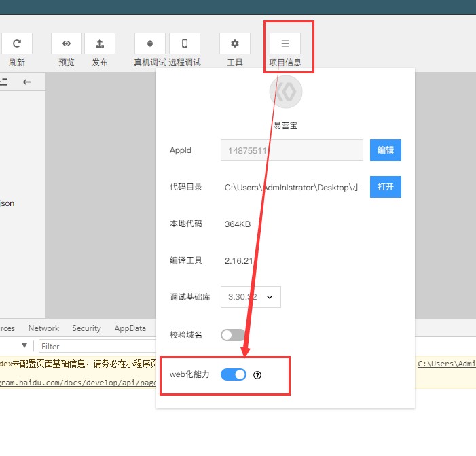Click 编辑 button beside AppId
476x456 pixels.
point(385,150)
